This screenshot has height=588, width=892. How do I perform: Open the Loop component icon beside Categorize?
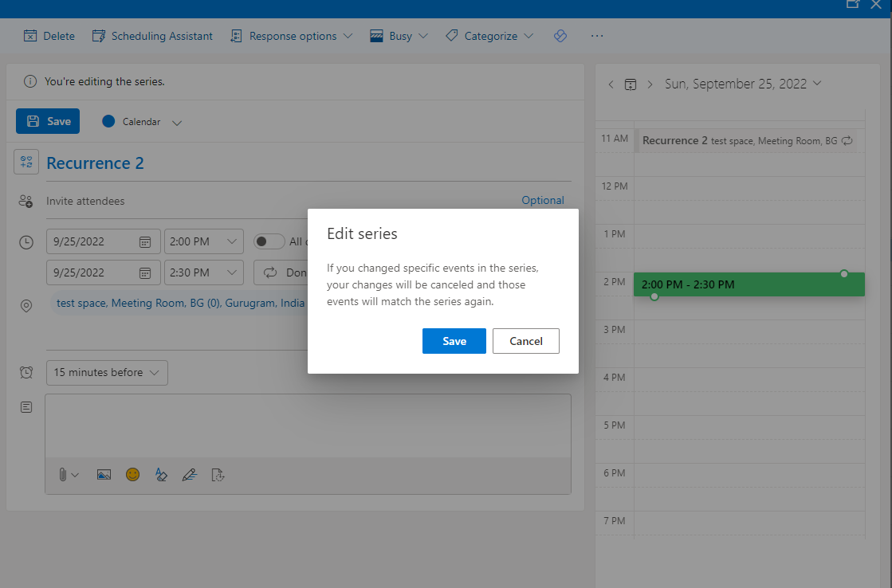[x=560, y=35]
